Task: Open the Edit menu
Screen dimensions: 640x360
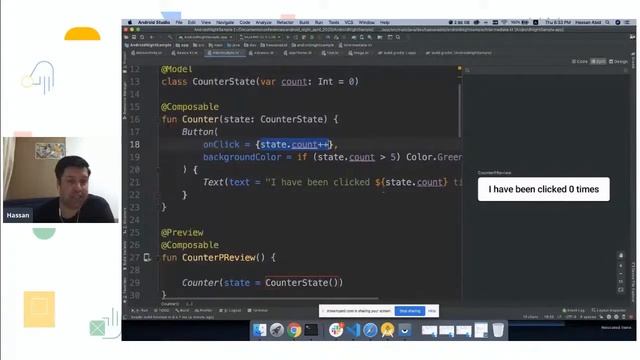Action: click(191, 22)
